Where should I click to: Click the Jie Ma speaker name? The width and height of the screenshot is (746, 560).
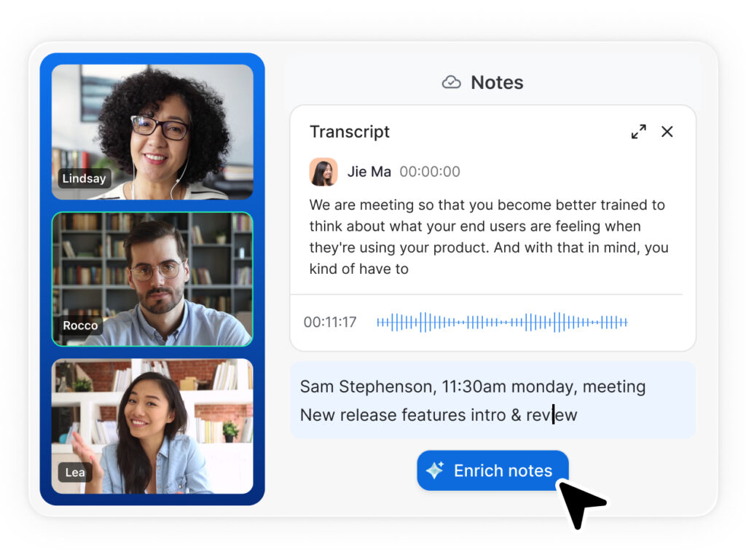coord(369,172)
